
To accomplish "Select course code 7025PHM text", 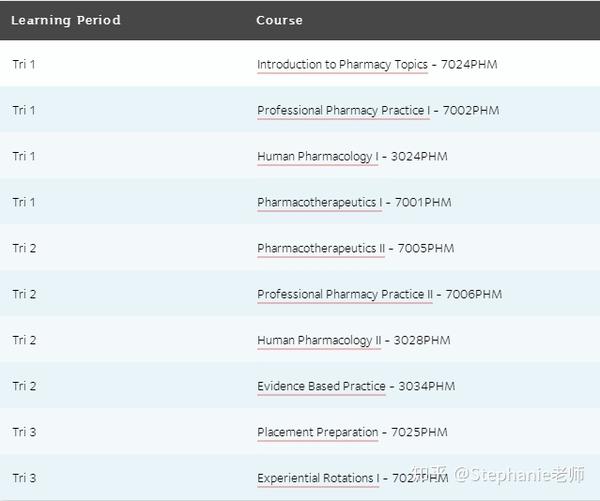I will point(419,432).
